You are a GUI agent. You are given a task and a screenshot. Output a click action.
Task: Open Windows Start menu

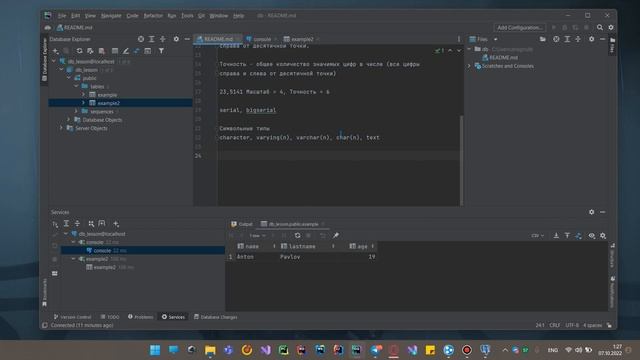tap(155, 350)
